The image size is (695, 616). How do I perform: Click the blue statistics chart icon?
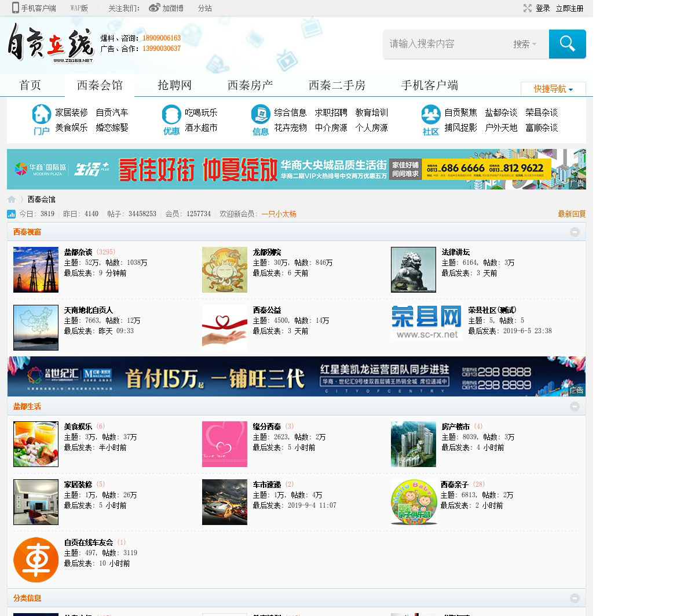[12, 214]
